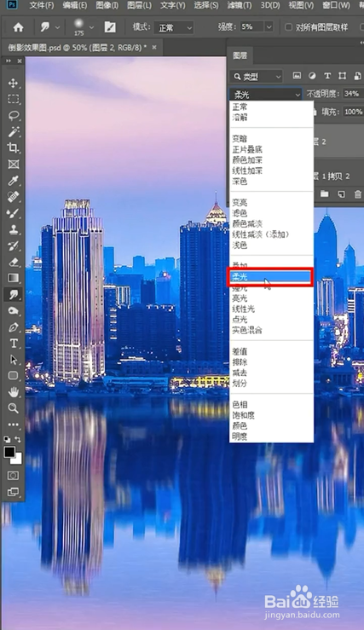Select the Spot Healing Brush tool
Image resolution: width=364 pixels, height=630 pixels.
point(14,197)
